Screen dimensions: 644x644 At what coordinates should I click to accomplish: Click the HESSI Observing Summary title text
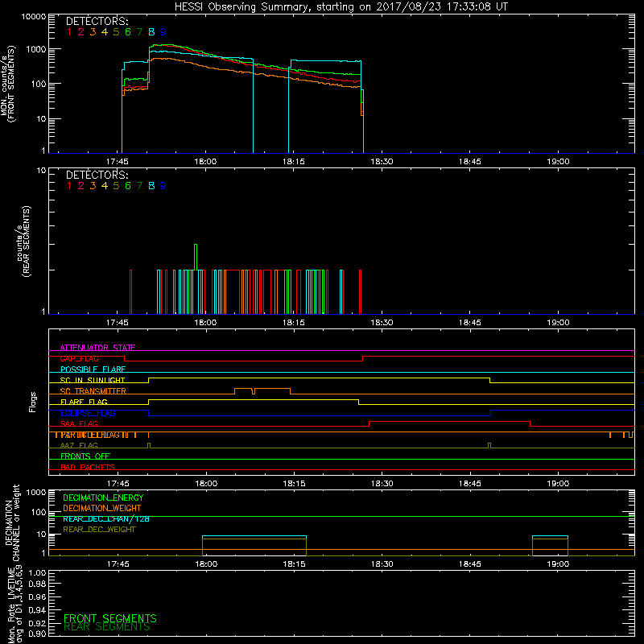click(341, 7)
